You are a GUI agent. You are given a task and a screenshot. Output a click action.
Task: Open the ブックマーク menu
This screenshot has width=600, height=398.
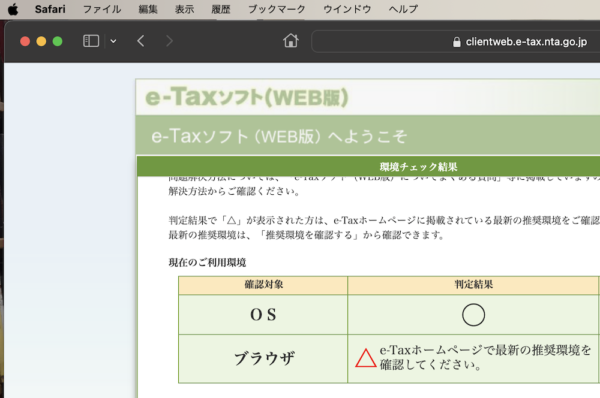[276, 9]
